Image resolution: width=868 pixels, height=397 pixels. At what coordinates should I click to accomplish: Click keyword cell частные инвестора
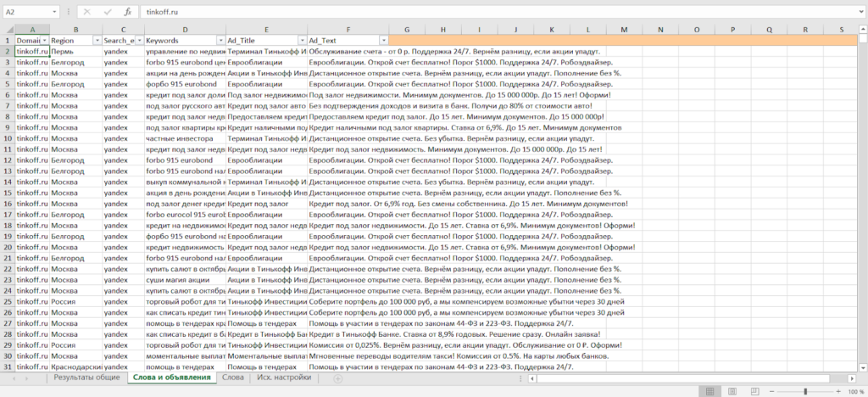tap(185, 138)
